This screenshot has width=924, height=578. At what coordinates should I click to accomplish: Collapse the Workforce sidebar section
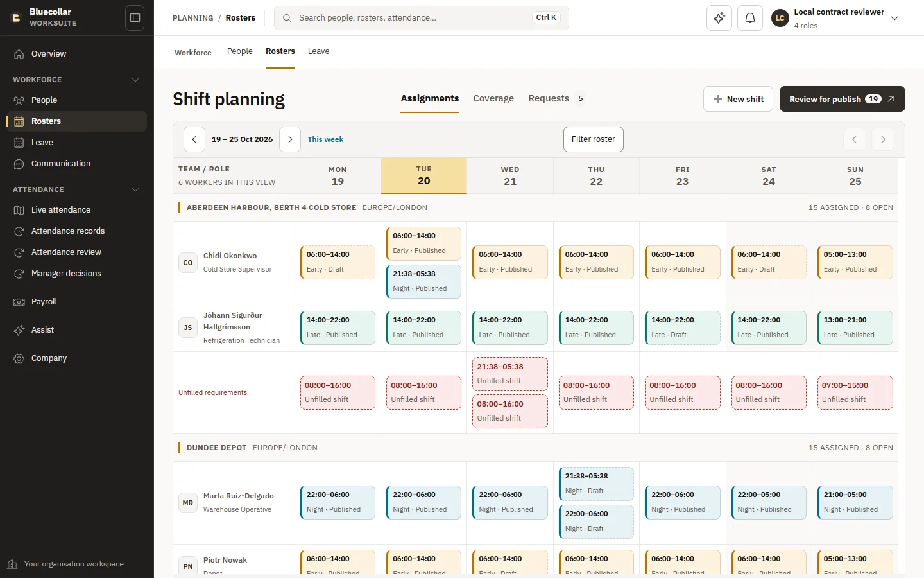pos(135,80)
